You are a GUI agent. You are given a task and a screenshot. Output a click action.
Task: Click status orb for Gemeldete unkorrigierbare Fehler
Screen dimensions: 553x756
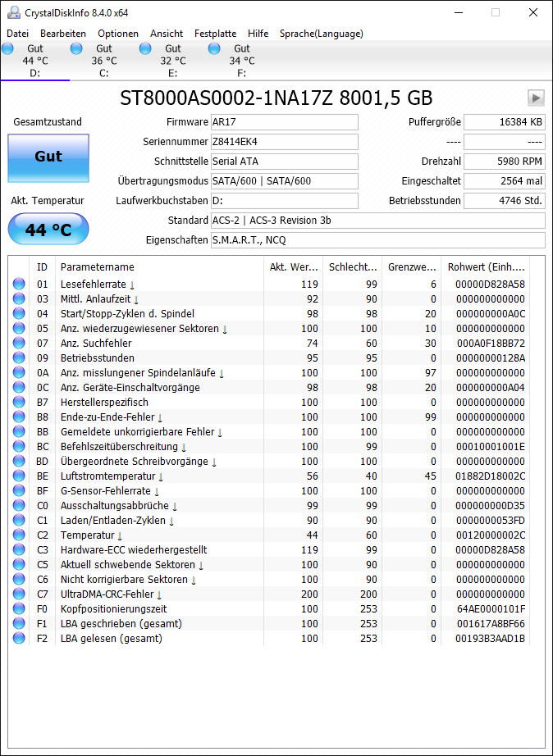click(19, 431)
